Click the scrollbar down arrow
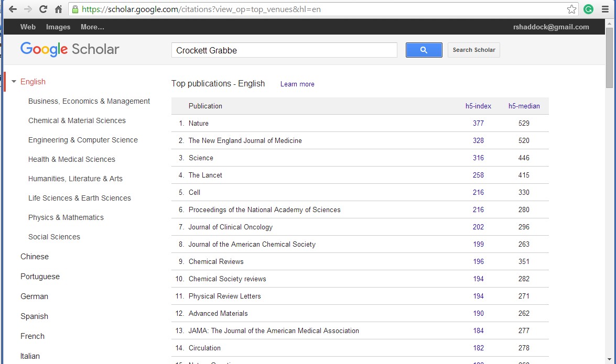Viewport: 616px width, 364px height. click(609, 359)
